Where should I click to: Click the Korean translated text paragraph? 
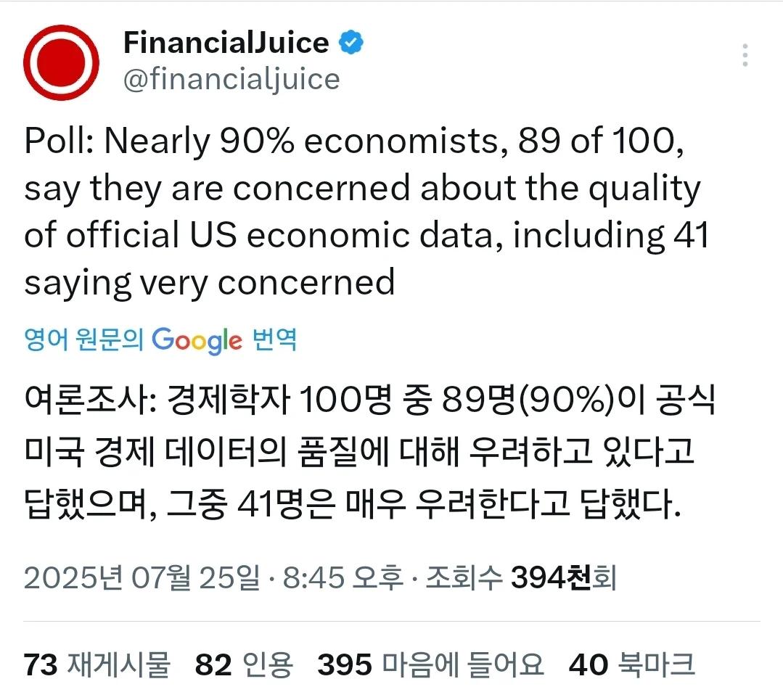[363, 446]
